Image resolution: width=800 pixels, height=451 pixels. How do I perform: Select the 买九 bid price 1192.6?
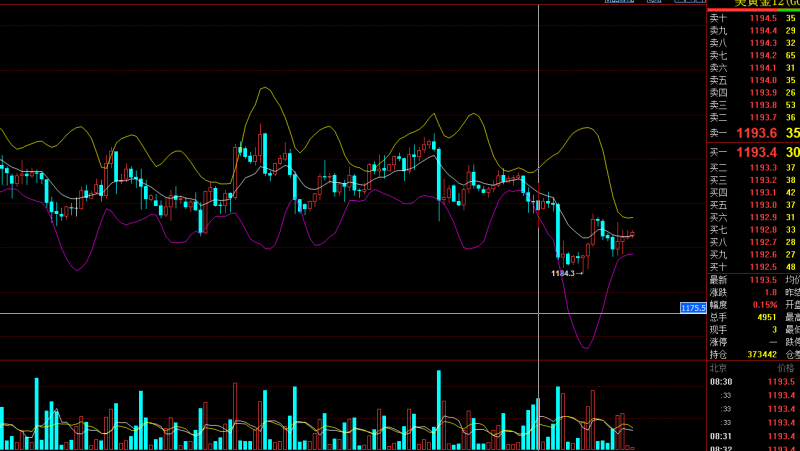coord(763,255)
